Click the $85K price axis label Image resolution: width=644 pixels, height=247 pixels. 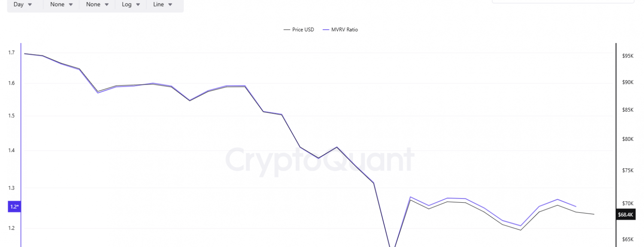click(628, 110)
